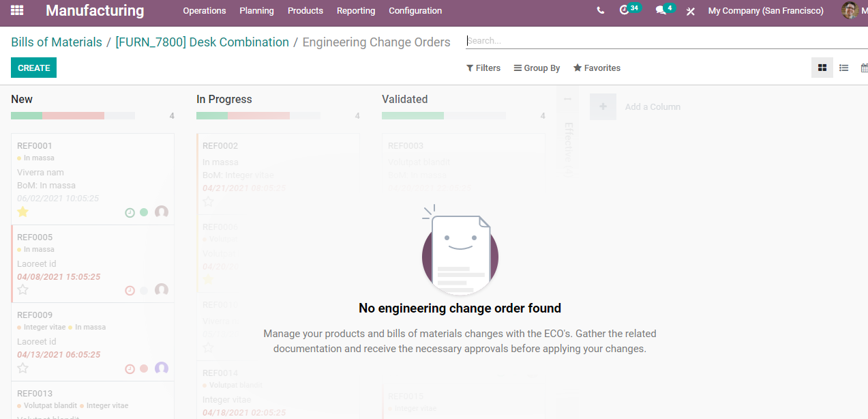Click the Viverra nam text on REF0001
The width and height of the screenshot is (868, 419).
[40, 172]
